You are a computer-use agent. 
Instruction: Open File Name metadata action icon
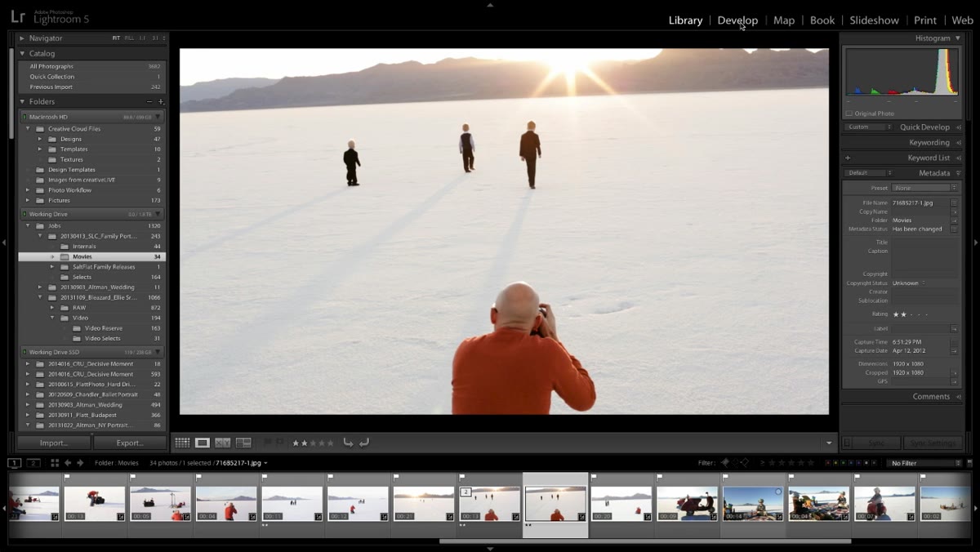(x=954, y=203)
